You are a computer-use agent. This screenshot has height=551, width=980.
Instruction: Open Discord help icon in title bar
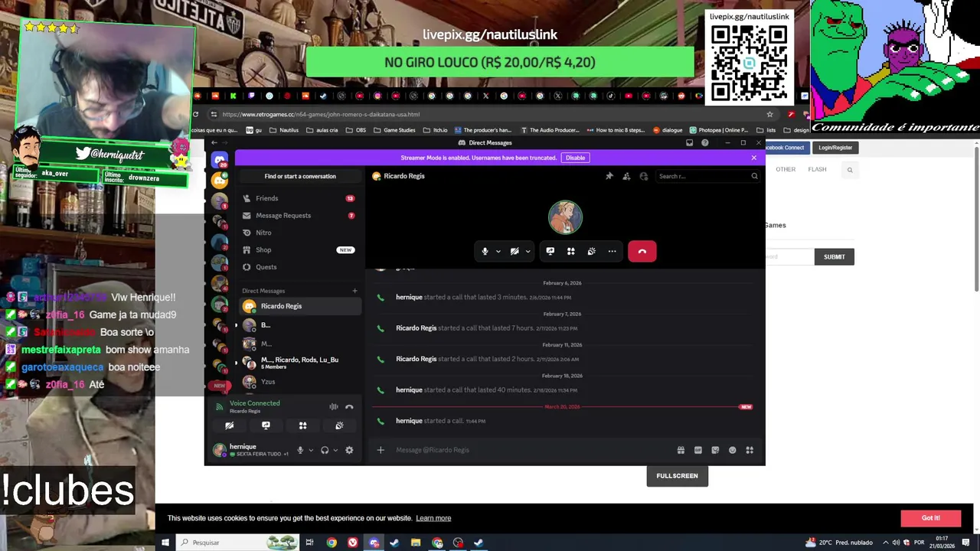[705, 142]
